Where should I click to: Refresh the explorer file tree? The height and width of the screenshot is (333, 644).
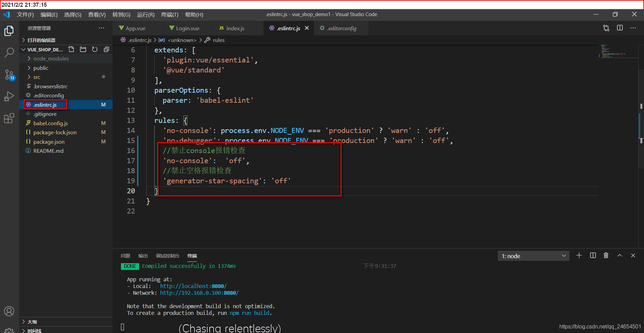click(x=95, y=49)
